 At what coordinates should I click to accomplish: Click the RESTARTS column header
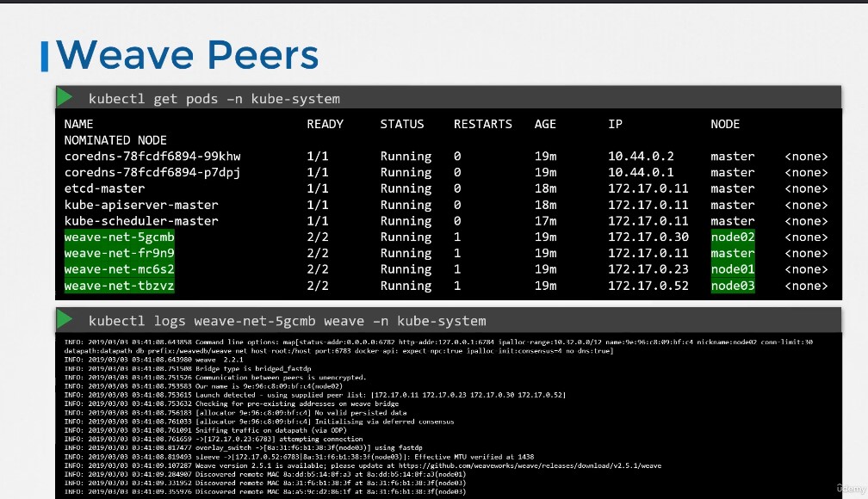point(483,124)
